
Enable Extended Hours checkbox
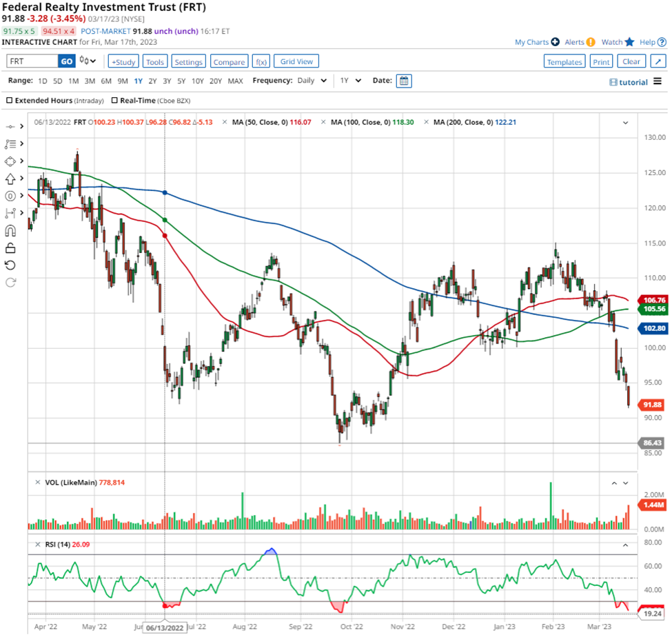(10, 101)
